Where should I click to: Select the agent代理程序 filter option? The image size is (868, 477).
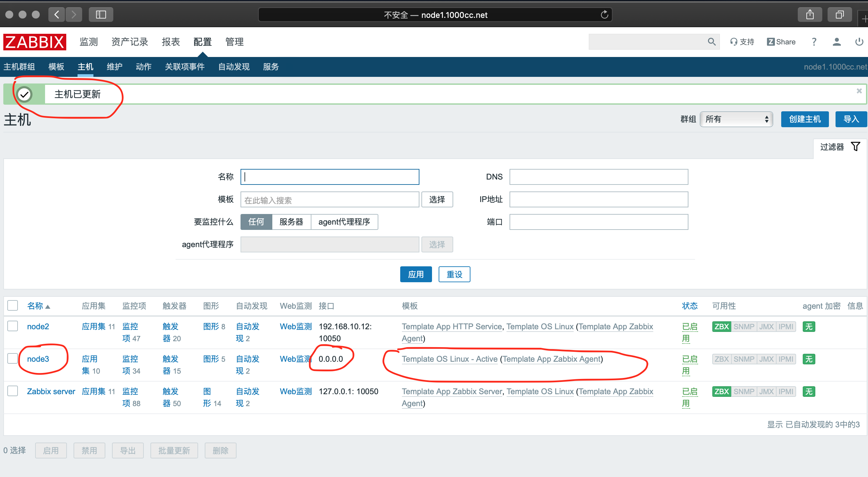pyautogui.click(x=344, y=222)
